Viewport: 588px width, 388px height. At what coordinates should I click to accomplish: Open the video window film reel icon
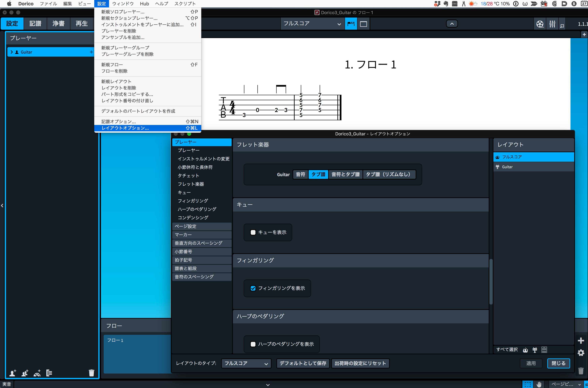540,24
